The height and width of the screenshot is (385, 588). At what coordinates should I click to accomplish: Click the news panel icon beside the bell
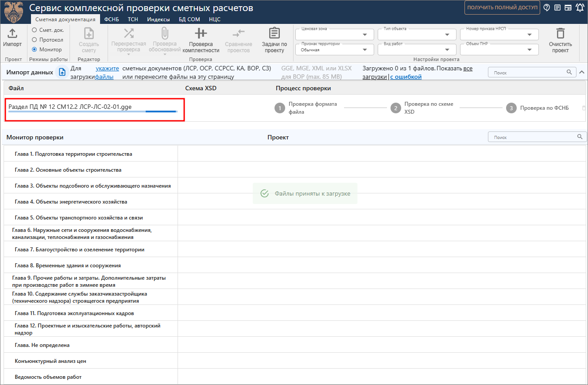[x=568, y=8]
